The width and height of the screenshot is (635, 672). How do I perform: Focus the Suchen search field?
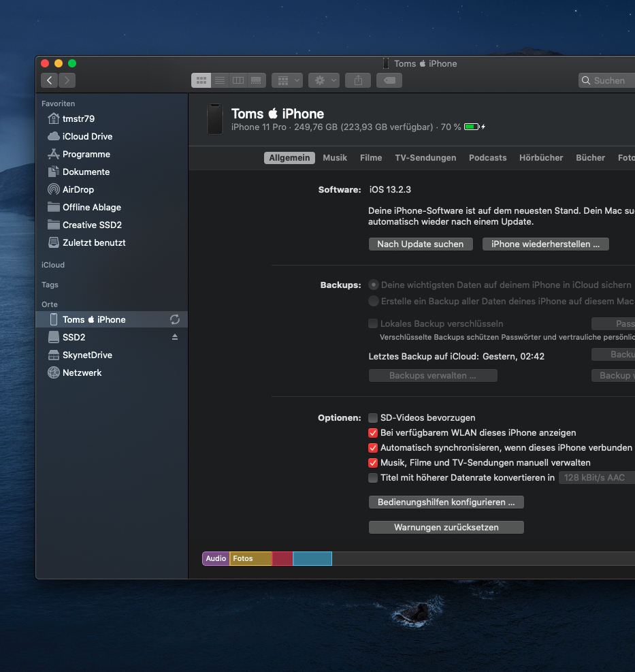[606, 80]
